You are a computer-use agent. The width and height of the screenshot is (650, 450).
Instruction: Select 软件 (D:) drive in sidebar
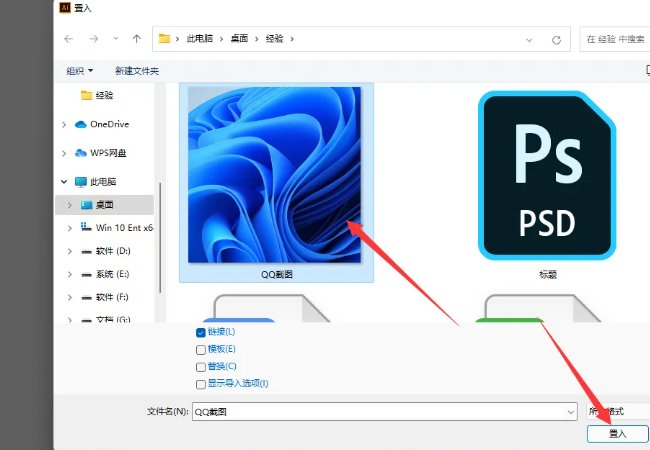coord(106,251)
